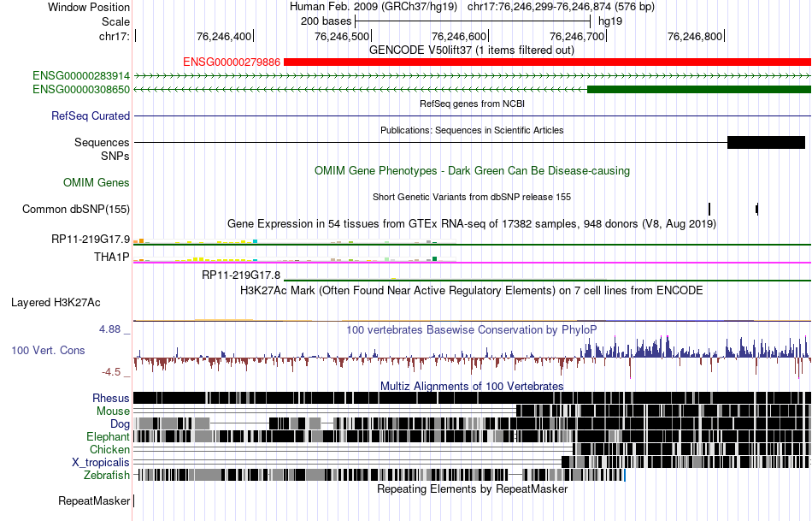Select the Zebrafish alignment row label
This screenshot has width=812, height=521.
point(107,476)
